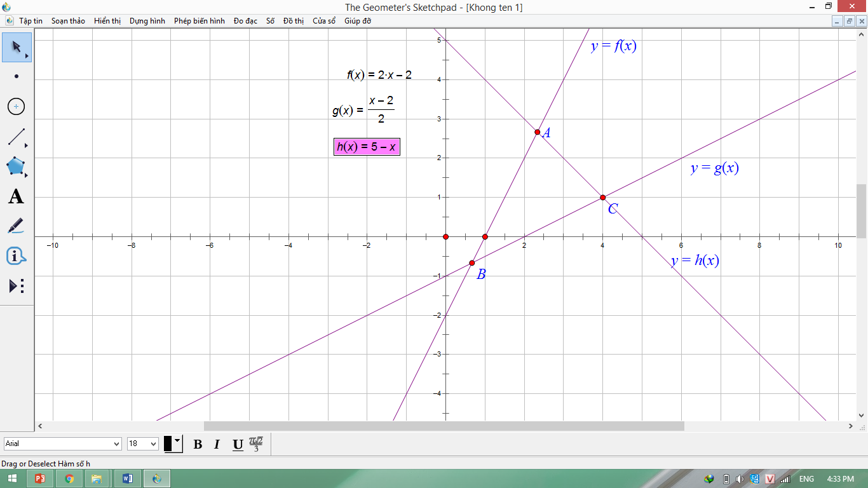Viewport: 868px width, 488px height.
Task: Open the Đồ thị menu
Action: pyautogui.click(x=294, y=21)
